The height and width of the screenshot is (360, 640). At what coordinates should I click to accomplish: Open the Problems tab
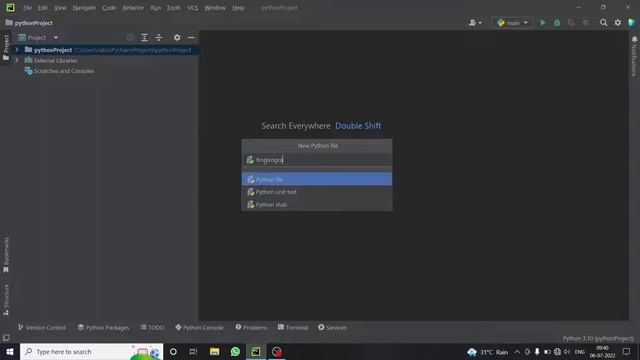coord(251,327)
